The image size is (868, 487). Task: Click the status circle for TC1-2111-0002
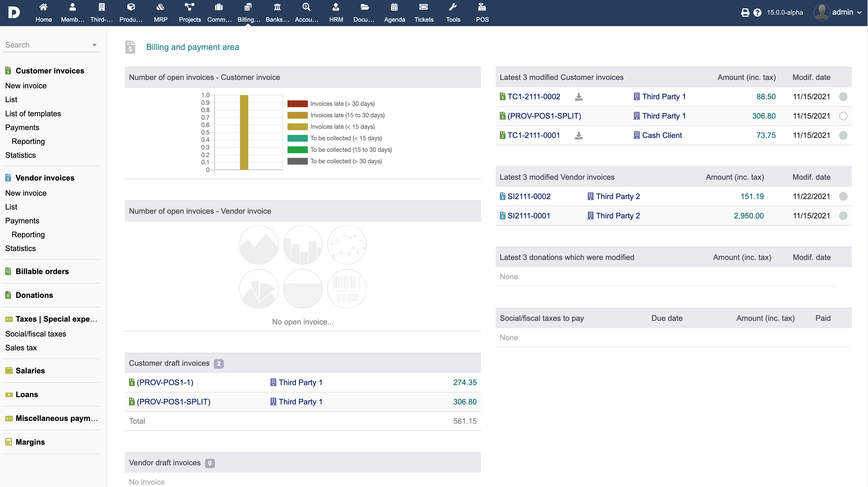coord(843,97)
